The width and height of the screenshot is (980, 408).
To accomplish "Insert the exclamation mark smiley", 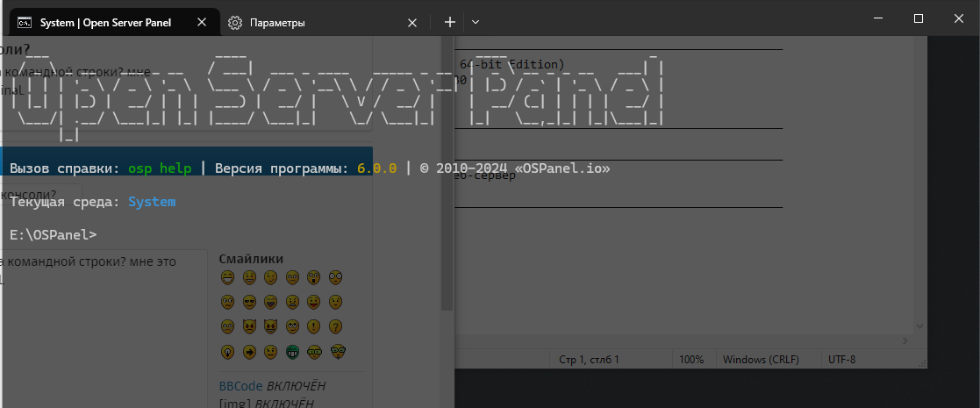I will [x=314, y=326].
